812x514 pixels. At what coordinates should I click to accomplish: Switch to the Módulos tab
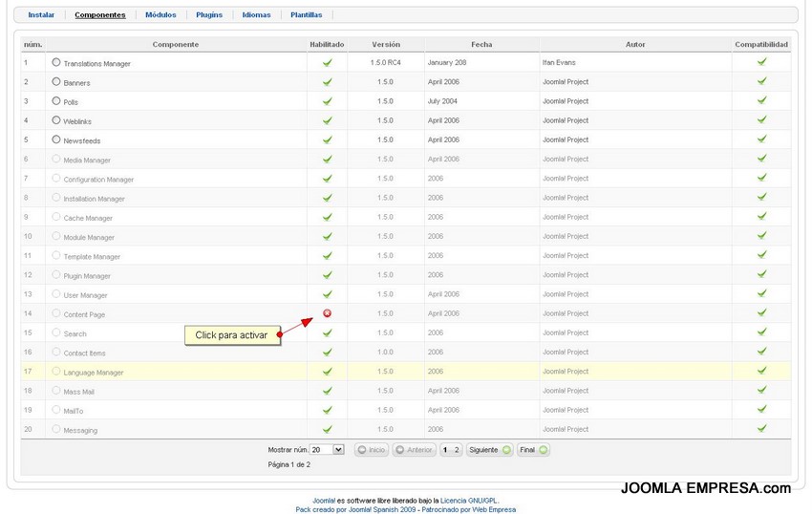click(x=160, y=15)
